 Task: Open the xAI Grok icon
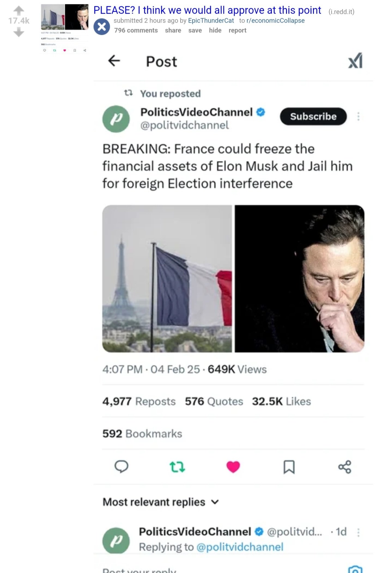click(x=355, y=60)
